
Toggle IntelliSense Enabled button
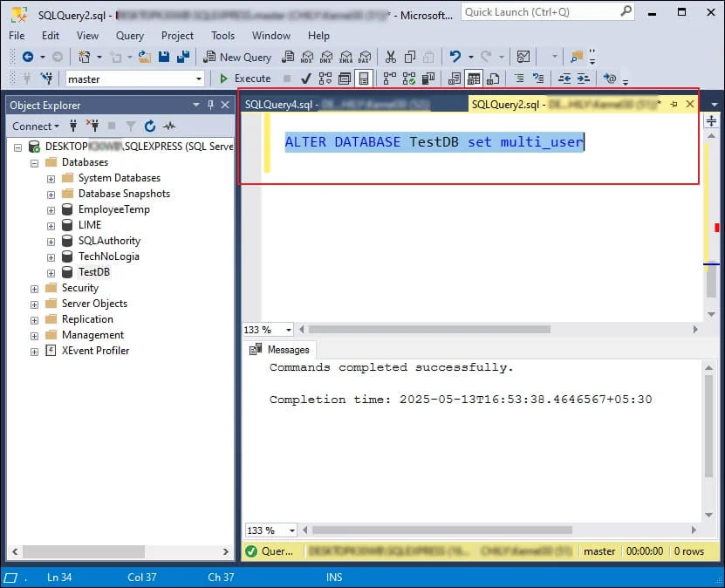(x=364, y=79)
